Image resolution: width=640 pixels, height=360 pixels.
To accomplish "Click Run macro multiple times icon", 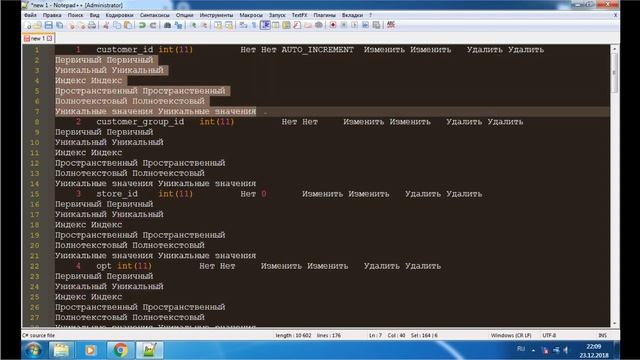I will (365, 25).
